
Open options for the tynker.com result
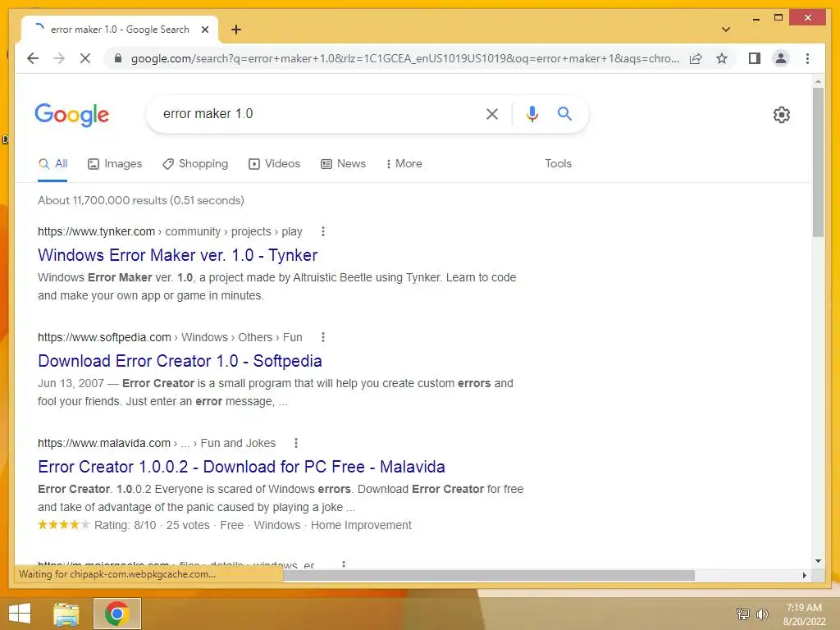(x=322, y=231)
